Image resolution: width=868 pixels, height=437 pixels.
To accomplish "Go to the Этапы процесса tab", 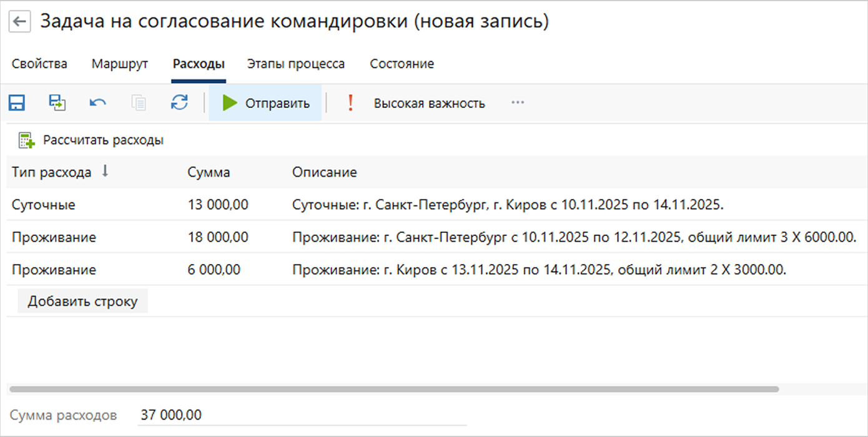I will (x=295, y=64).
